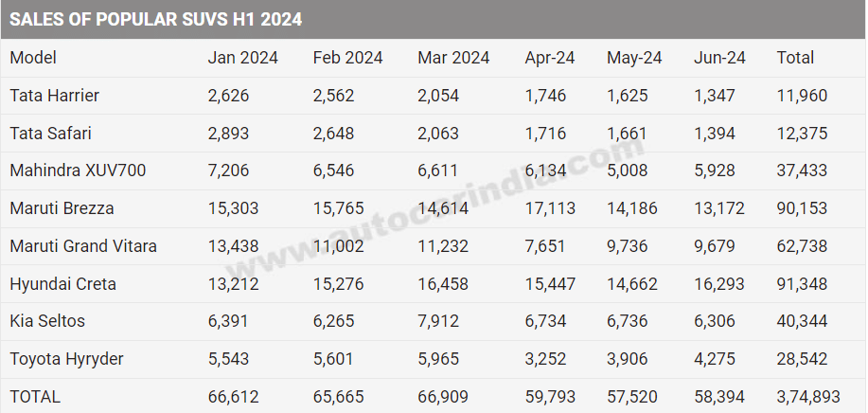Screen dimensions: 868x413
Task: Select the Mar 2024 column header
Action: click(453, 58)
